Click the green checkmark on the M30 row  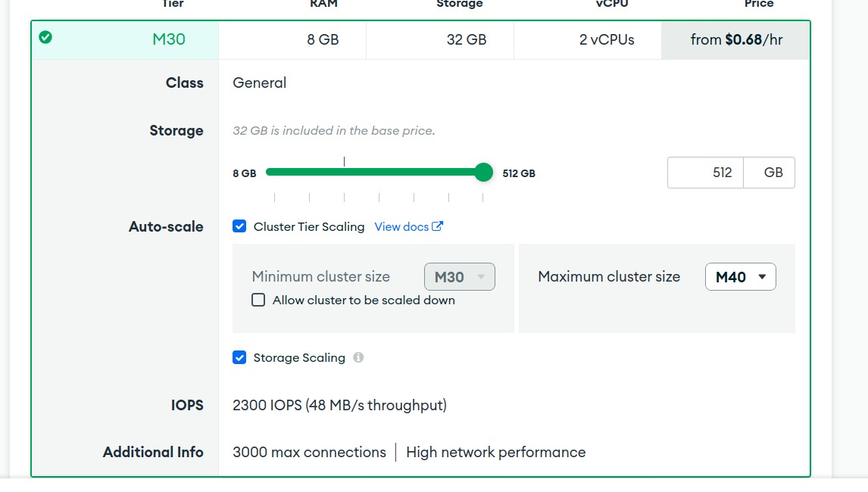point(45,37)
